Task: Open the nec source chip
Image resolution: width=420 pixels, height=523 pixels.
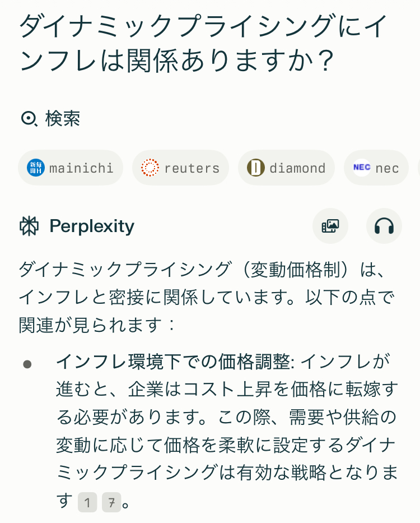Action: 376,168
